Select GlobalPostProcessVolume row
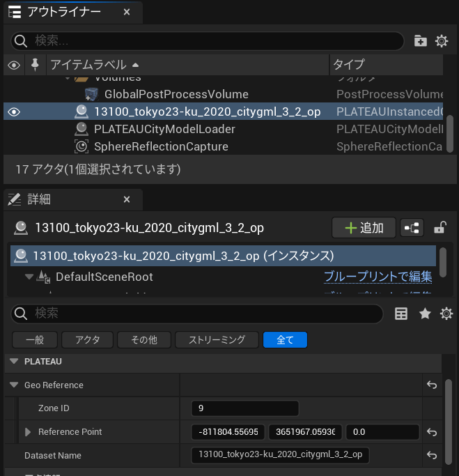Viewport: 459px width, 476px height. 223,94
